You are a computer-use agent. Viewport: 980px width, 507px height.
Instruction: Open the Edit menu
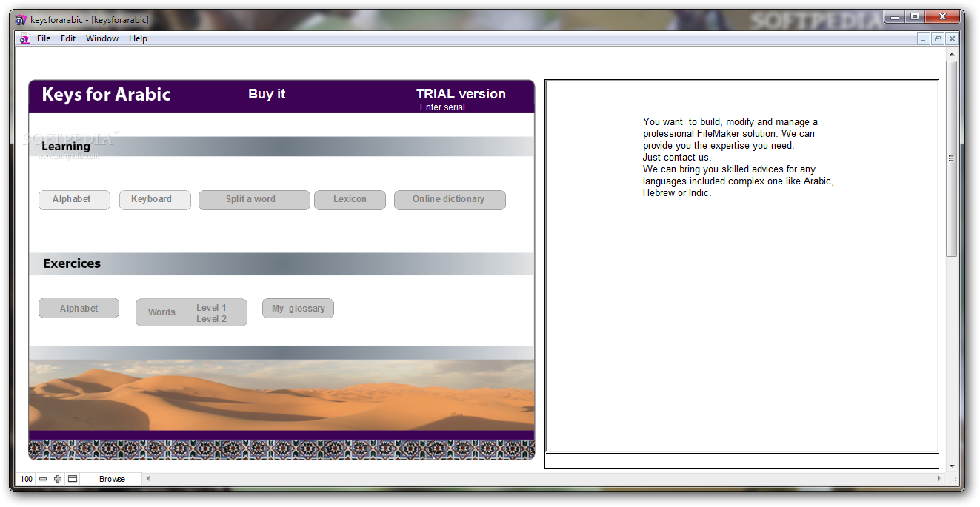coord(68,38)
